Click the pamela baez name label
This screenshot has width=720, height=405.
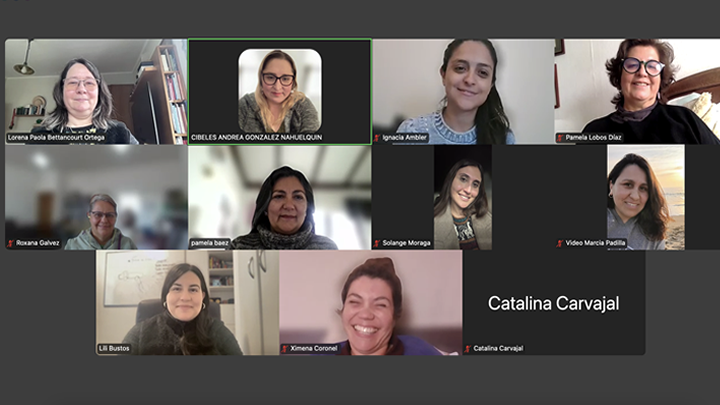click(x=209, y=243)
